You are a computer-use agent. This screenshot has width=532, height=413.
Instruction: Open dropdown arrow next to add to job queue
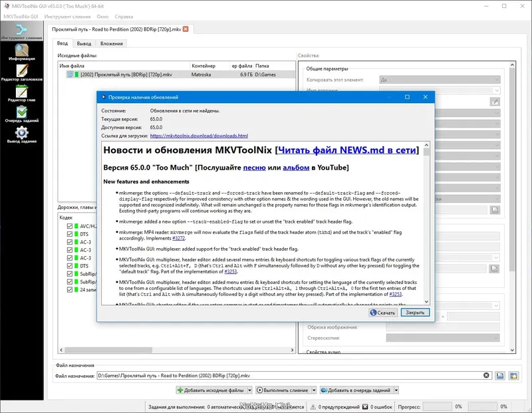point(396,390)
